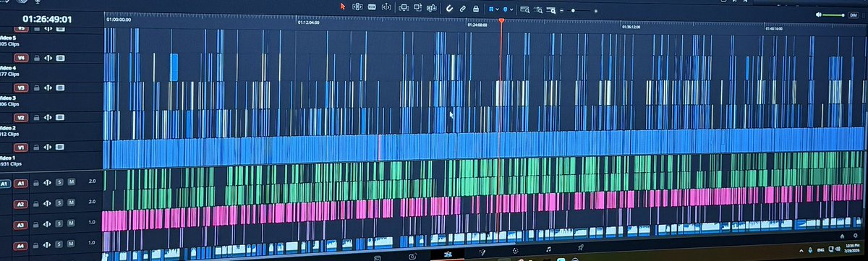Open the flag color dropdown arrow

point(498,9)
